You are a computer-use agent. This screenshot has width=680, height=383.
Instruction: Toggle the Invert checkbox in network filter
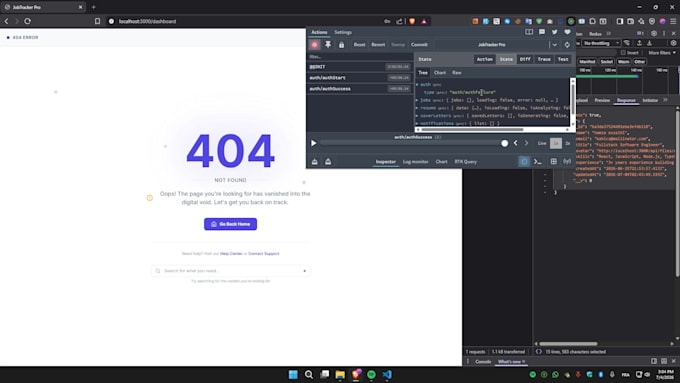click(623, 52)
